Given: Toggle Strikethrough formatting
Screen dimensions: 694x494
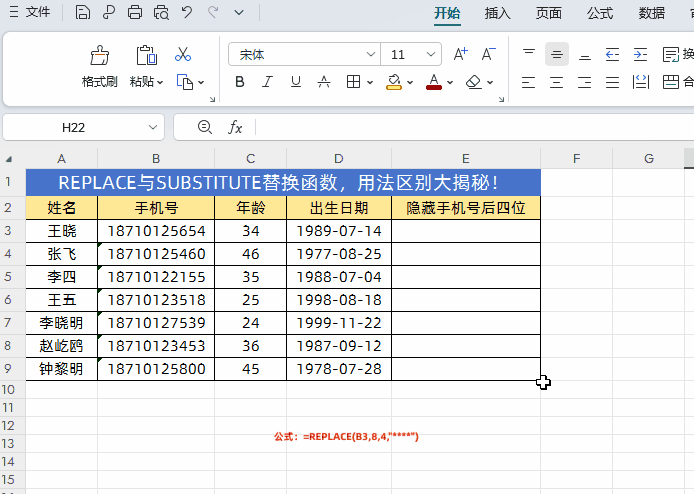Looking at the screenshot, I should (324, 82).
